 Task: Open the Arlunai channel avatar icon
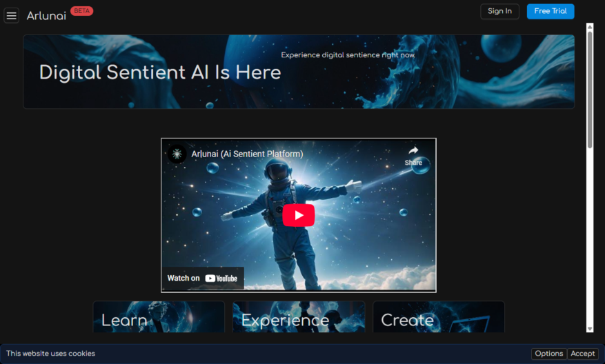pyautogui.click(x=177, y=154)
